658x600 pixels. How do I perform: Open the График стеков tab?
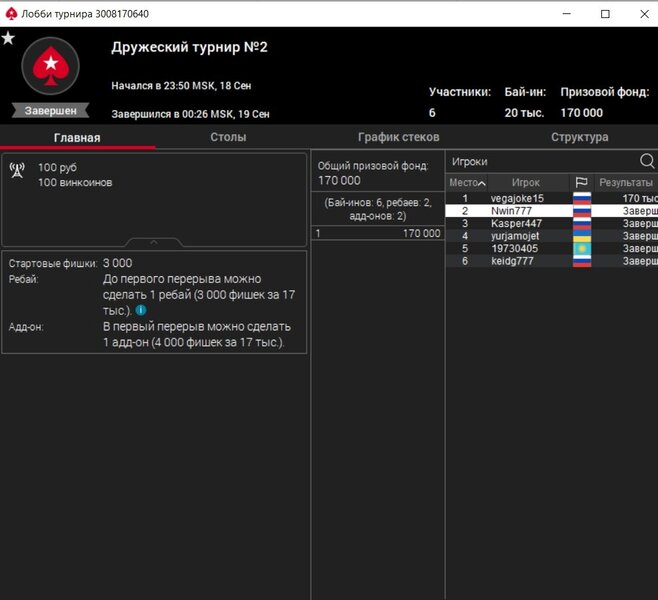(398, 137)
